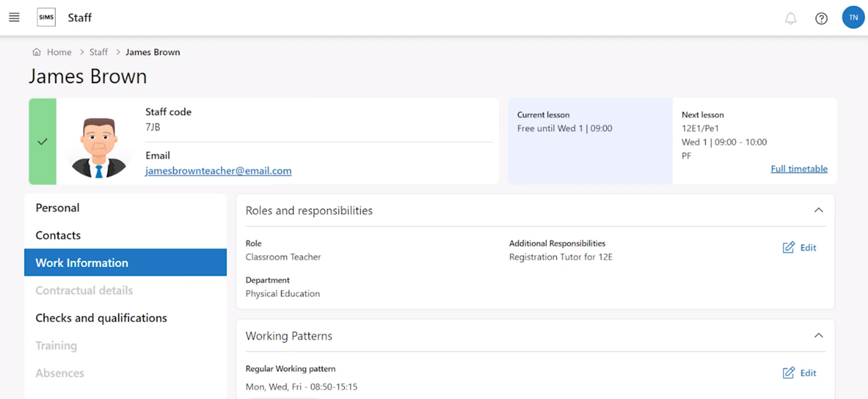Click the edit pencil icon for Roles and responsibilities

click(789, 247)
